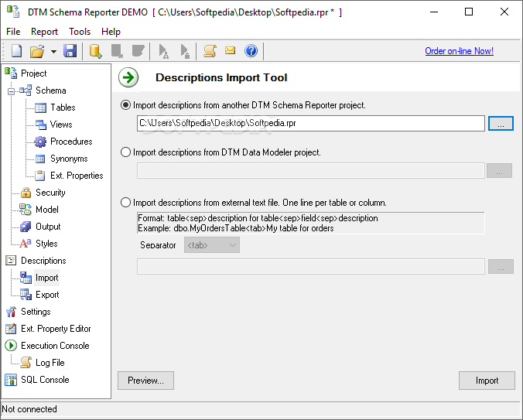Click the Procedures gear icon
This screenshot has height=420, width=523.
40,142
